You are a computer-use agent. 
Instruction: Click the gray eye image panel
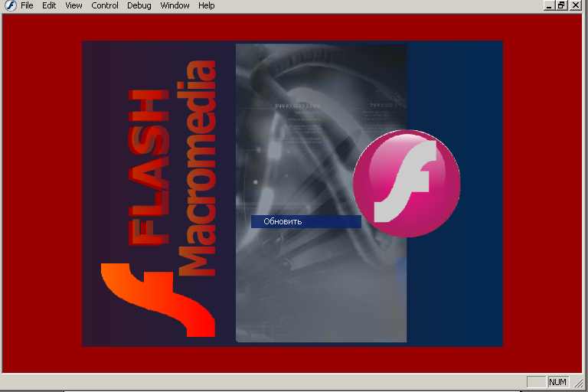coord(321,193)
